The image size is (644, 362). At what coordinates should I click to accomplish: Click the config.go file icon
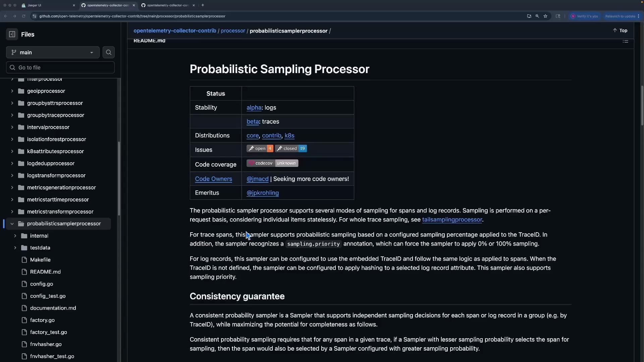click(24, 284)
